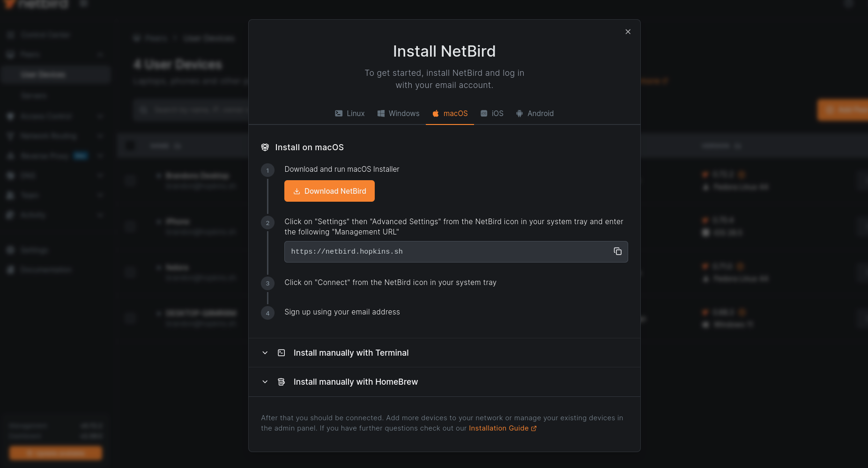Close the Install NetBird dialog

(628, 32)
